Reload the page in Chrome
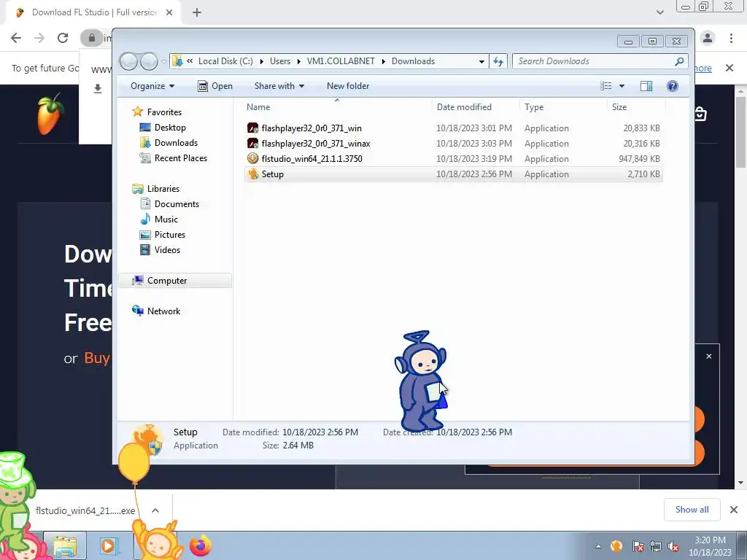This screenshot has width=747, height=560. point(63,38)
